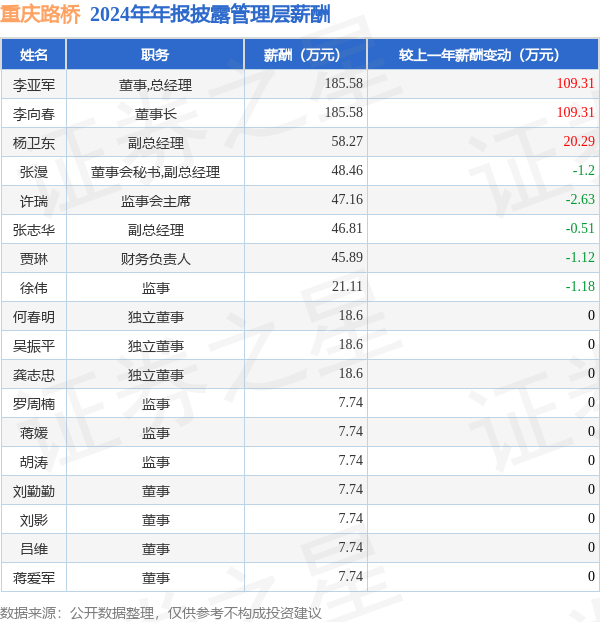Screen dimensions: 600x622
Task: Click the salary change 20.29
Action: 579,141
